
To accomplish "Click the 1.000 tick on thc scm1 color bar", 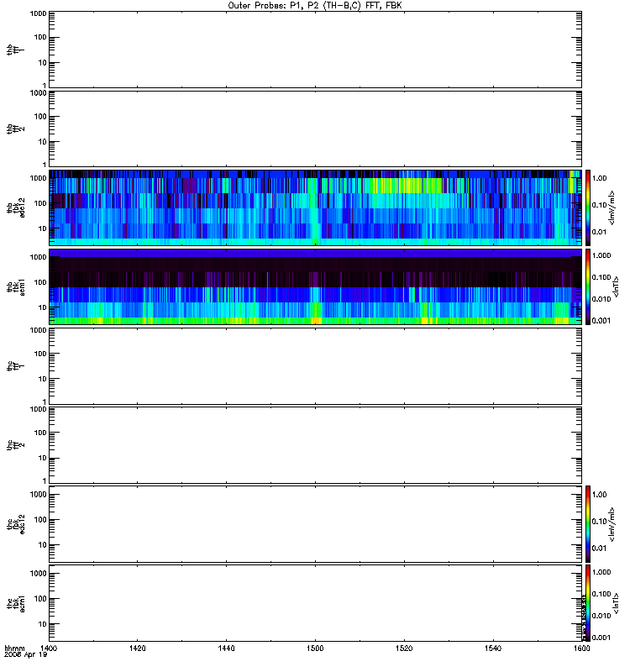I will click(601, 572).
